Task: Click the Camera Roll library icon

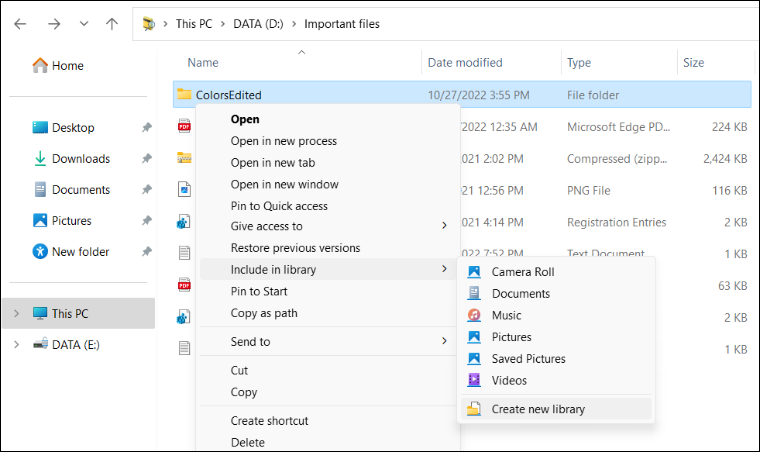Action: point(474,272)
